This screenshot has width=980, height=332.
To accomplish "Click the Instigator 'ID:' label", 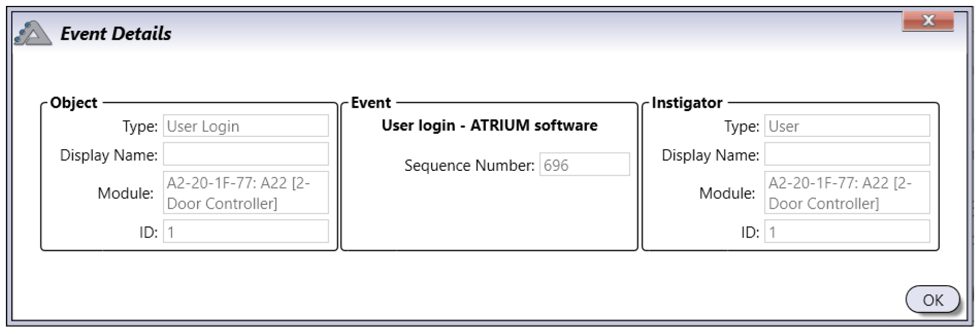I will point(750,232).
